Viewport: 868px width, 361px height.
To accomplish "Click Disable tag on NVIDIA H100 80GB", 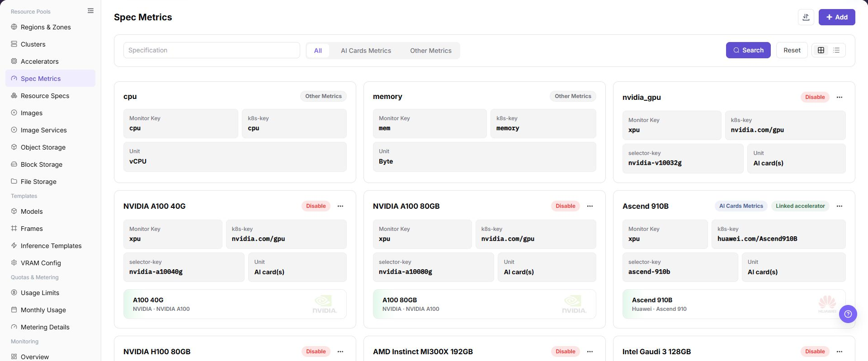I will tap(316, 352).
